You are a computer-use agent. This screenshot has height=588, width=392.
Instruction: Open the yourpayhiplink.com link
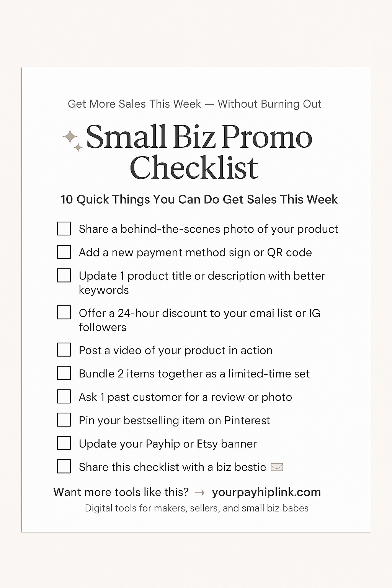[x=266, y=492]
